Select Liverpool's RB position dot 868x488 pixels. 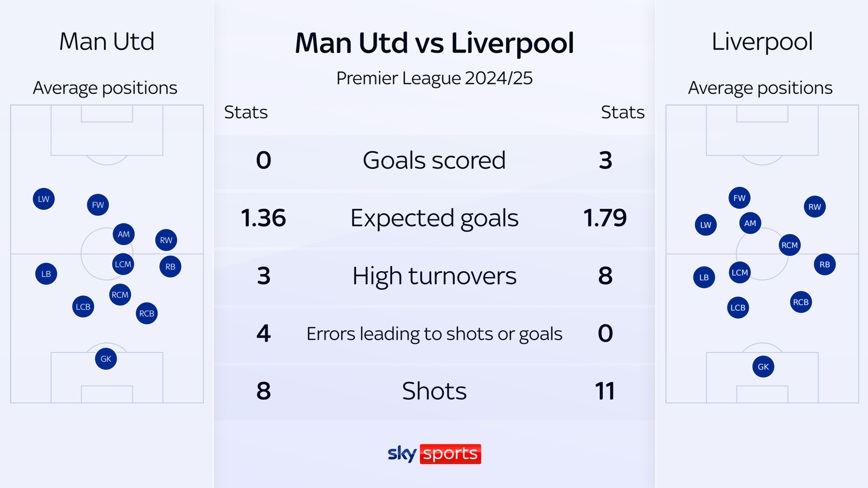pos(825,265)
